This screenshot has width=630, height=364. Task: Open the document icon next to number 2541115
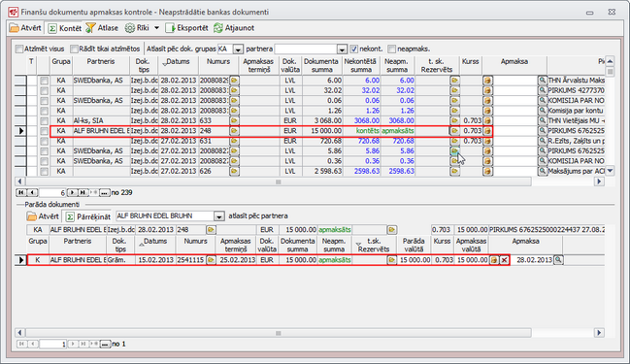click(x=211, y=260)
